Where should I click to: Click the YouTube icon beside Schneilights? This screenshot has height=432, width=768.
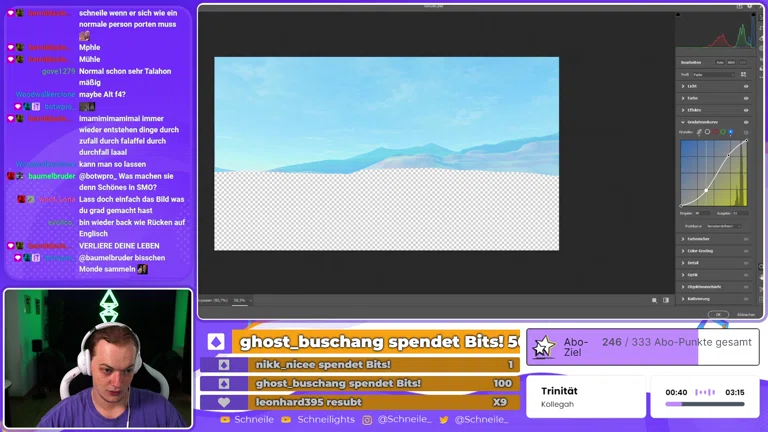tap(286, 420)
